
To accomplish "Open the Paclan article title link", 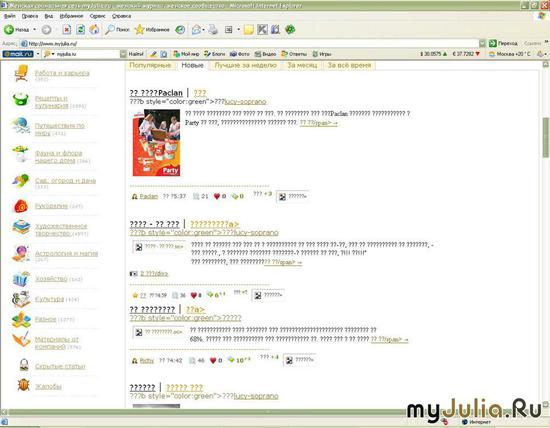I will 156,93.
